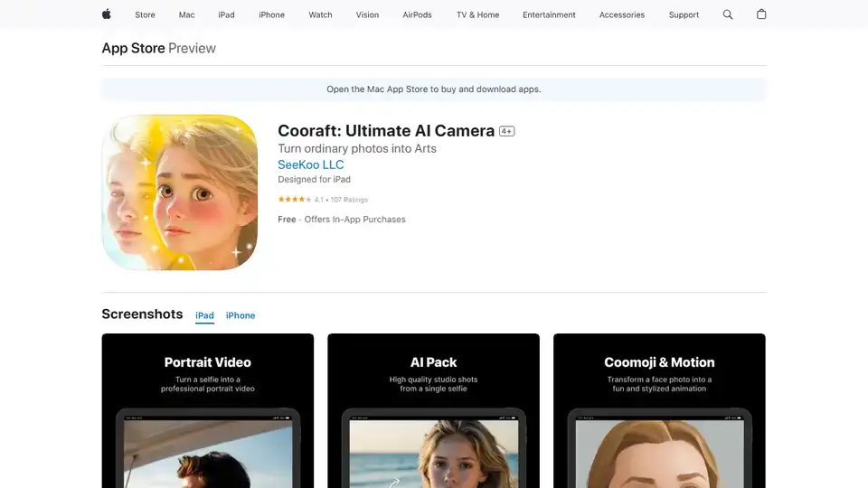Click the Portrait Video screenshot
Viewport: 868px width, 488px height.
click(208, 410)
